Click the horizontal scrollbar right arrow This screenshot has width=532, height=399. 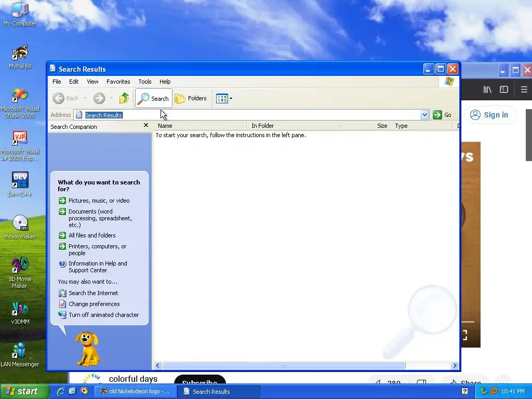[455, 365]
